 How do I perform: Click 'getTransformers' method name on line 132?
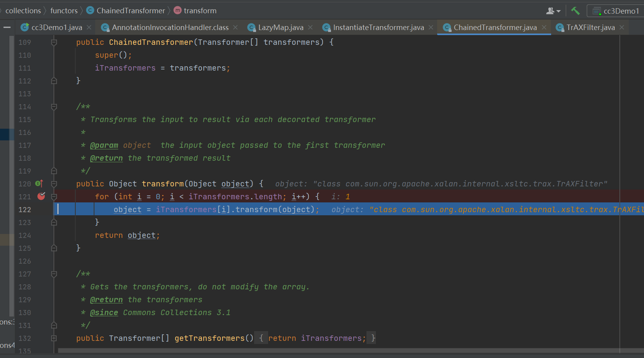click(x=210, y=338)
